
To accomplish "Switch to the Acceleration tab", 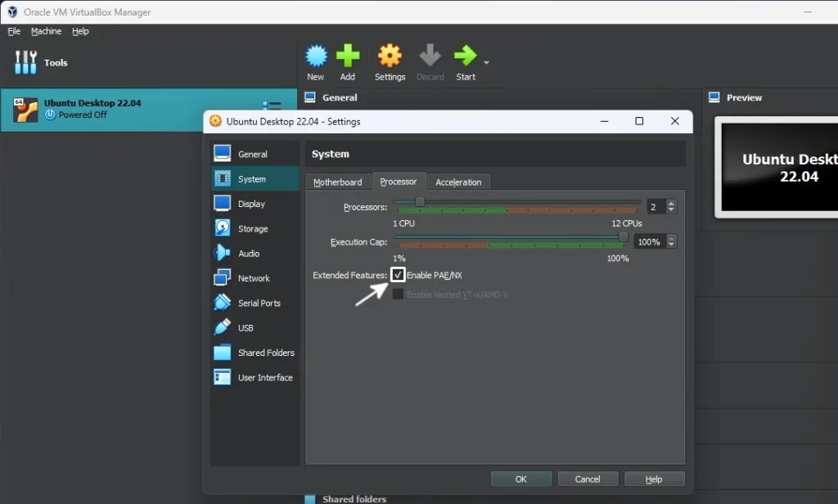I will pos(458,182).
